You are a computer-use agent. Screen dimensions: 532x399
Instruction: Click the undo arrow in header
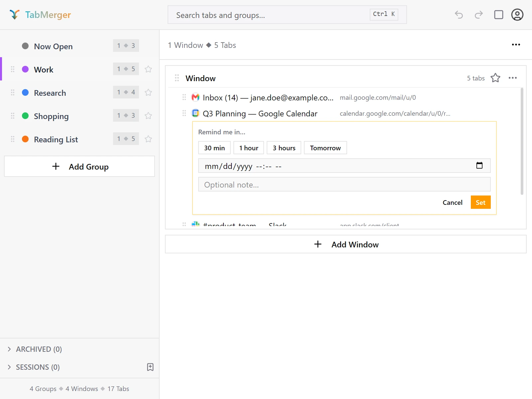(x=459, y=15)
